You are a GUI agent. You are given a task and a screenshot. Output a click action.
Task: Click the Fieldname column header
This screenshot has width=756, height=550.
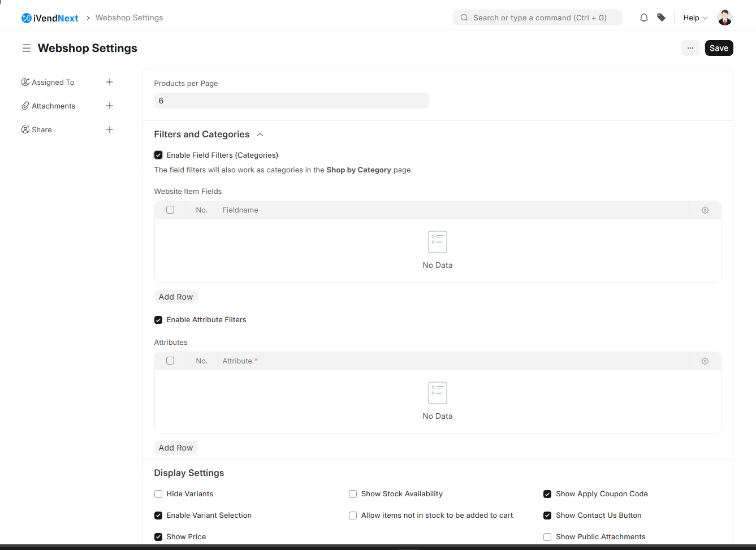(x=240, y=210)
